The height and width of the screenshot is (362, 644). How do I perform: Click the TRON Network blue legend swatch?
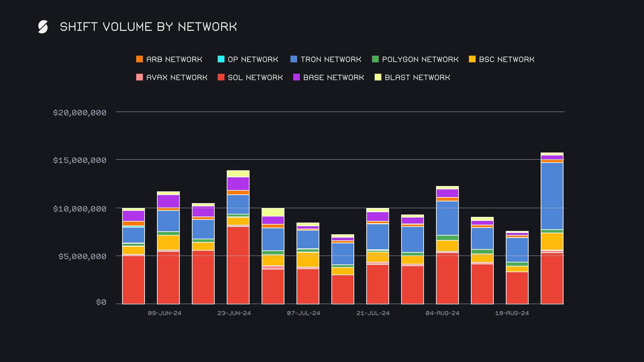point(294,59)
